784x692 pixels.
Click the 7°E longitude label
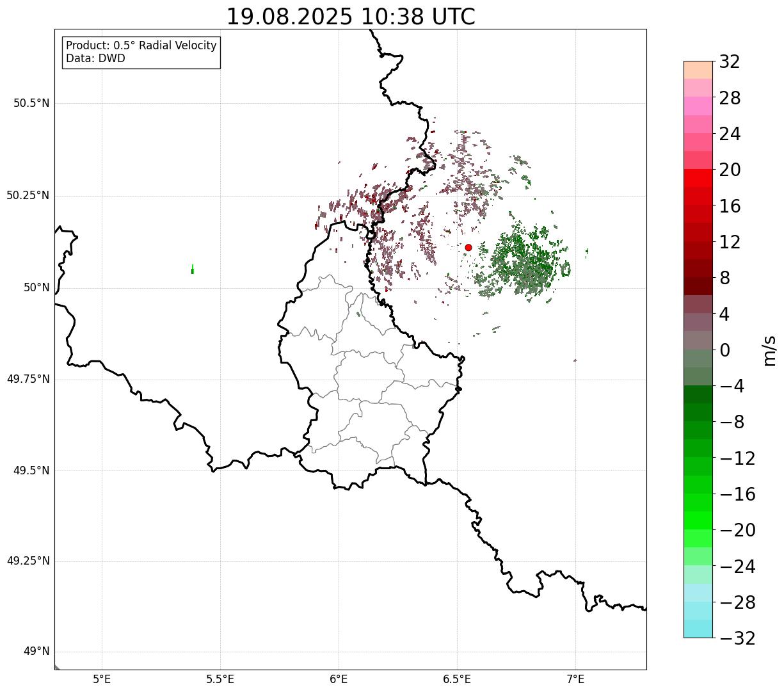click(x=575, y=680)
